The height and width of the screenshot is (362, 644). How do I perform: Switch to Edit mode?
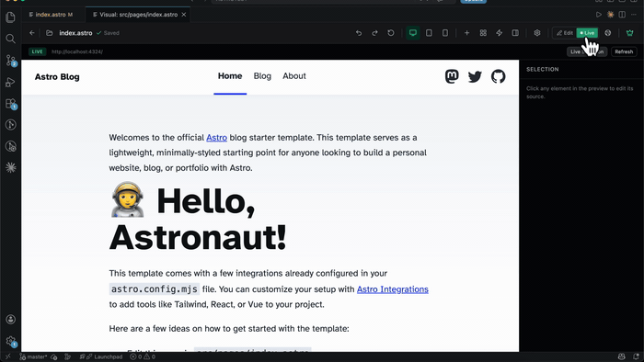point(565,33)
